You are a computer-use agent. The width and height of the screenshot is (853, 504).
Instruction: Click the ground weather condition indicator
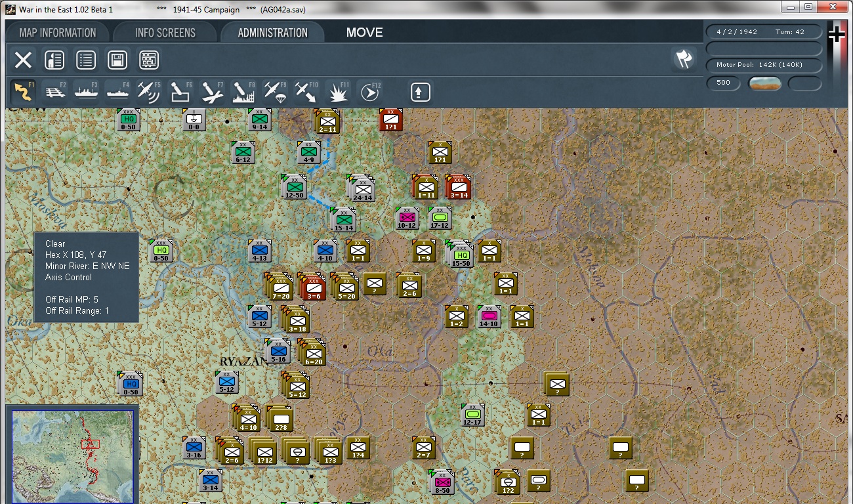[764, 83]
